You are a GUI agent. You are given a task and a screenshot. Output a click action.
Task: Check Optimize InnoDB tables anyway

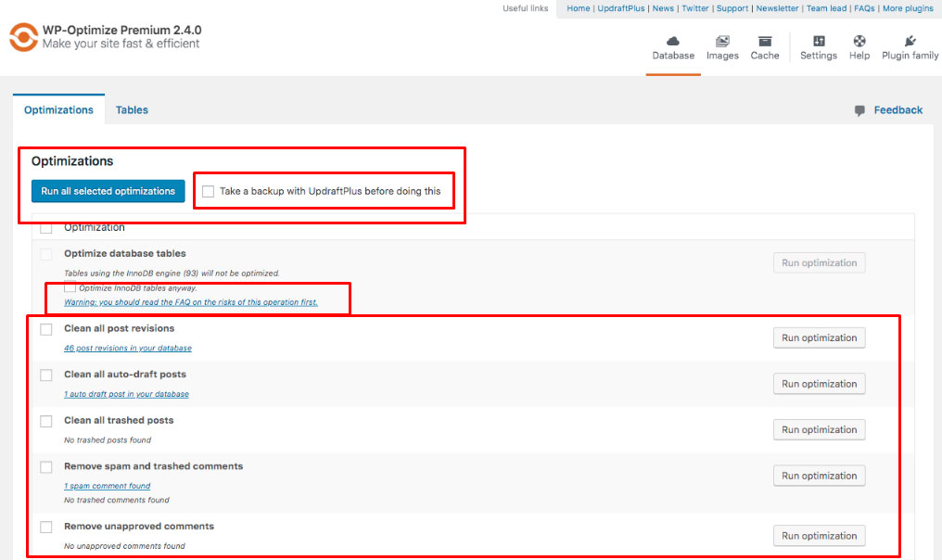pos(70,287)
